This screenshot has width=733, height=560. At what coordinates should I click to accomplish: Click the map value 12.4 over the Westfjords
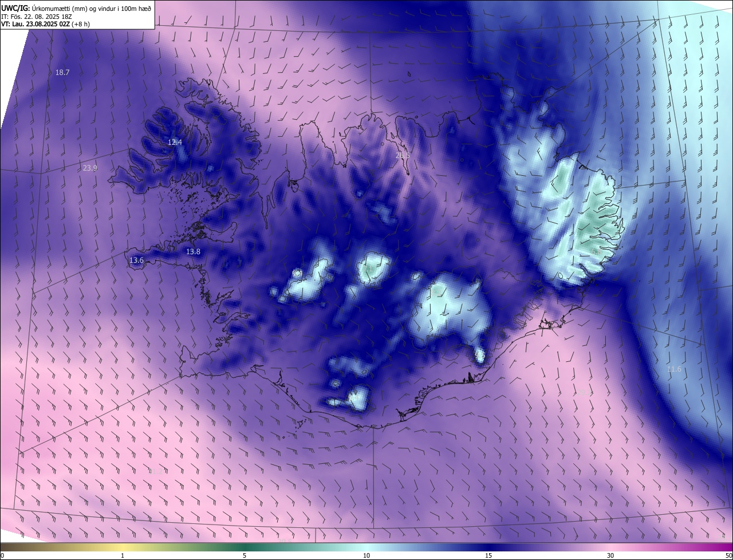(175, 142)
